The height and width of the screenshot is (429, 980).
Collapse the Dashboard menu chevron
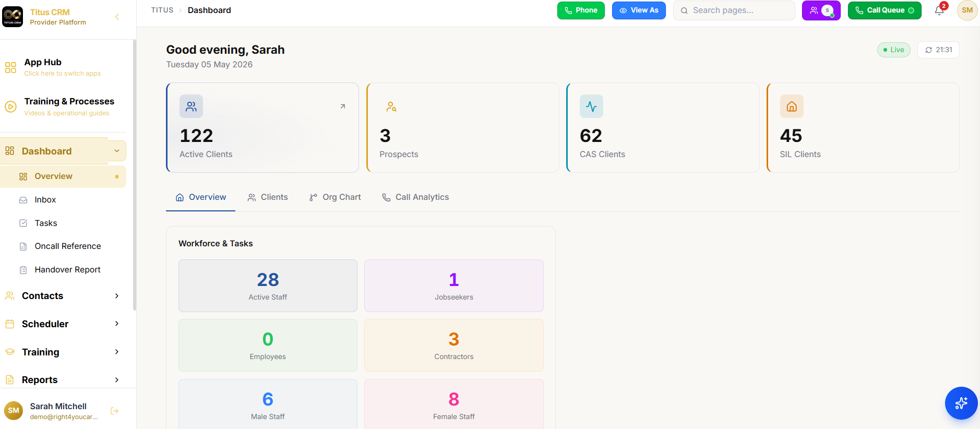pos(117,151)
